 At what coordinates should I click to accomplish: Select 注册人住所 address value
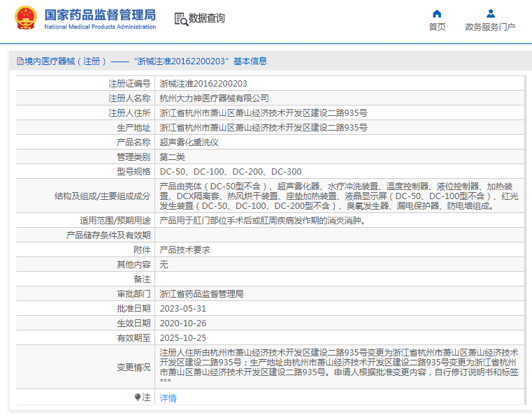264,113
